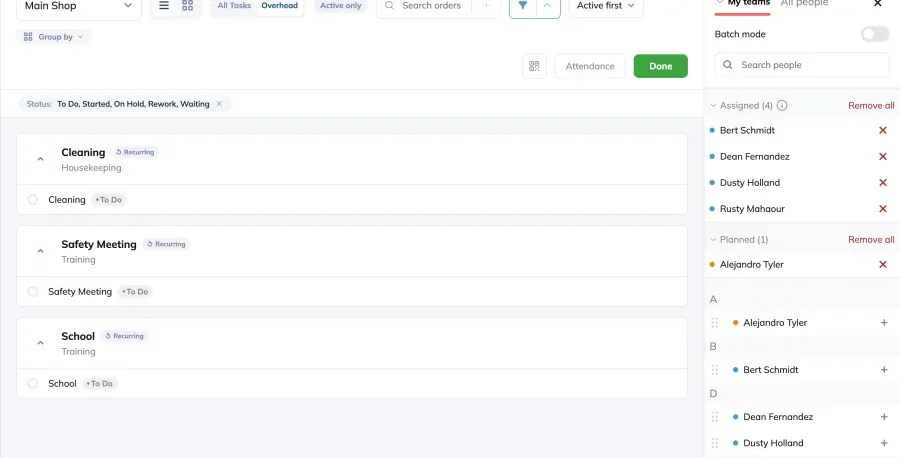This screenshot has width=900, height=458.
Task: Clear the Status filter chip with its X
Action: (219, 104)
